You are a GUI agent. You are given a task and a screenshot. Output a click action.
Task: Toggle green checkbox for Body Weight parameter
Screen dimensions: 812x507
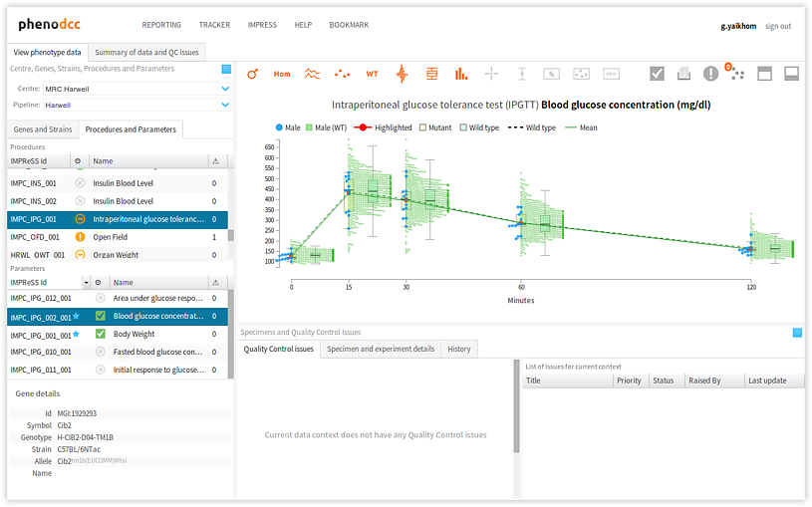(x=100, y=334)
